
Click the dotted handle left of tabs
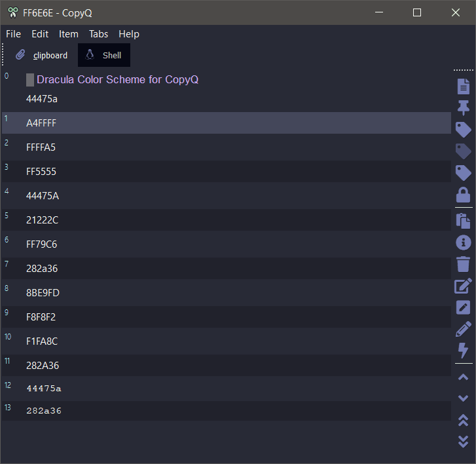[x=3, y=54]
